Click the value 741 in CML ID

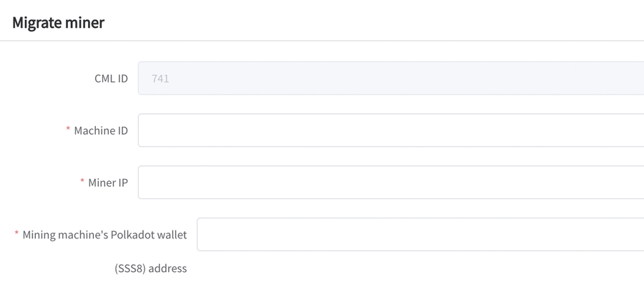click(x=160, y=79)
